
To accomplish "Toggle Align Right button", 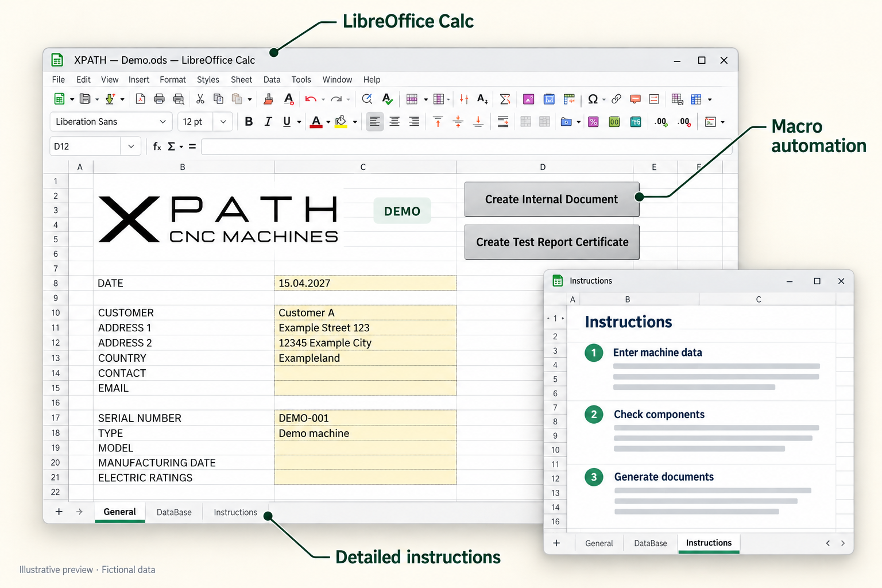I will click(x=414, y=122).
